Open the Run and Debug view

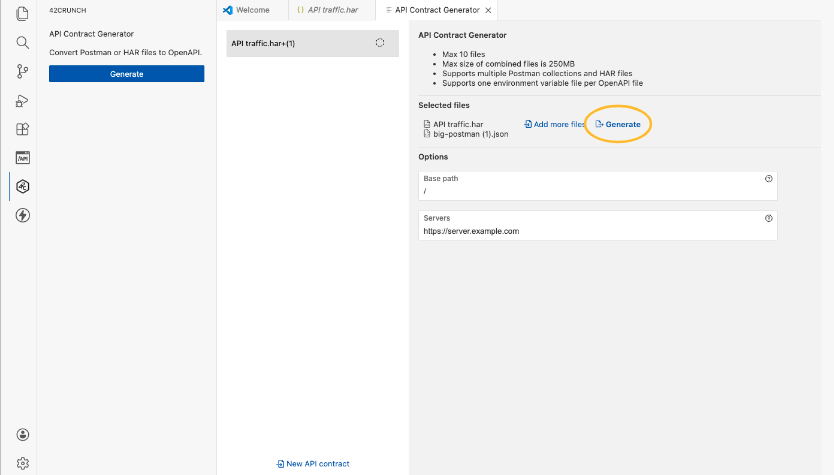22,101
